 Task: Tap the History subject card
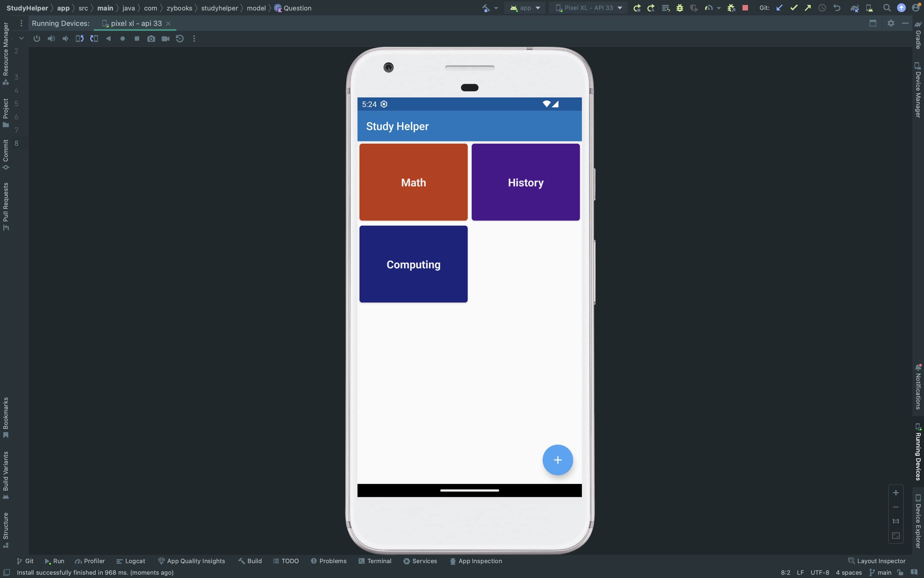click(526, 182)
